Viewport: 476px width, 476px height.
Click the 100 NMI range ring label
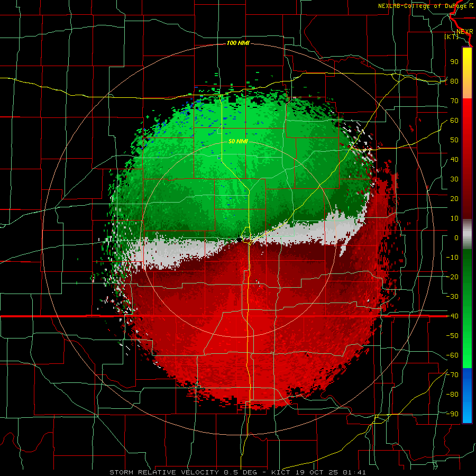click(x=239, y=43)
